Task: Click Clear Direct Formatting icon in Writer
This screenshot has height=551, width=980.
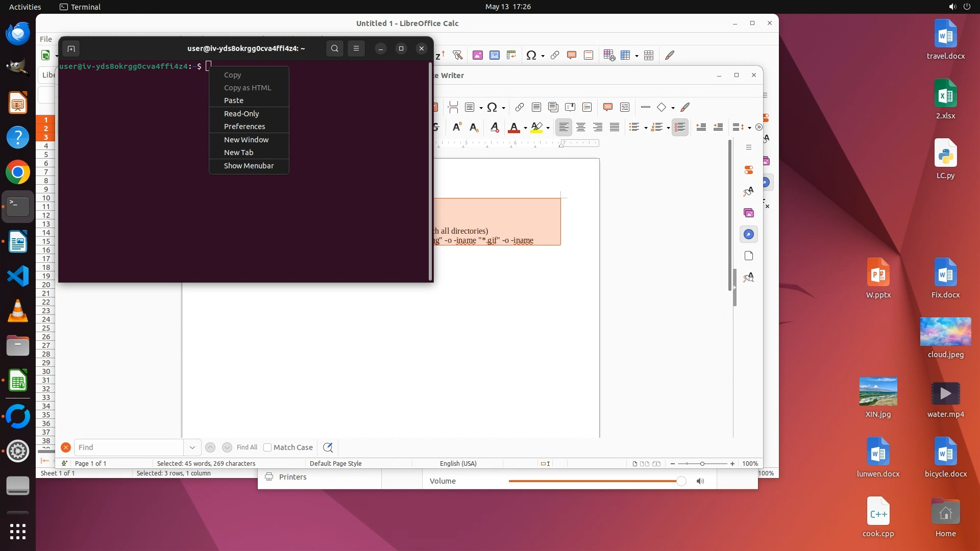Action: point(494,128)
